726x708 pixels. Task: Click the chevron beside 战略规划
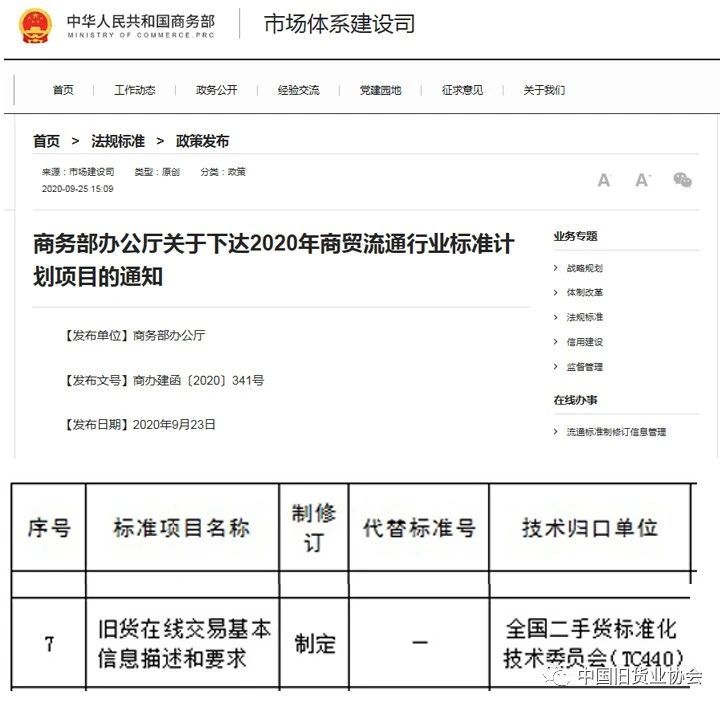[556, 268]
